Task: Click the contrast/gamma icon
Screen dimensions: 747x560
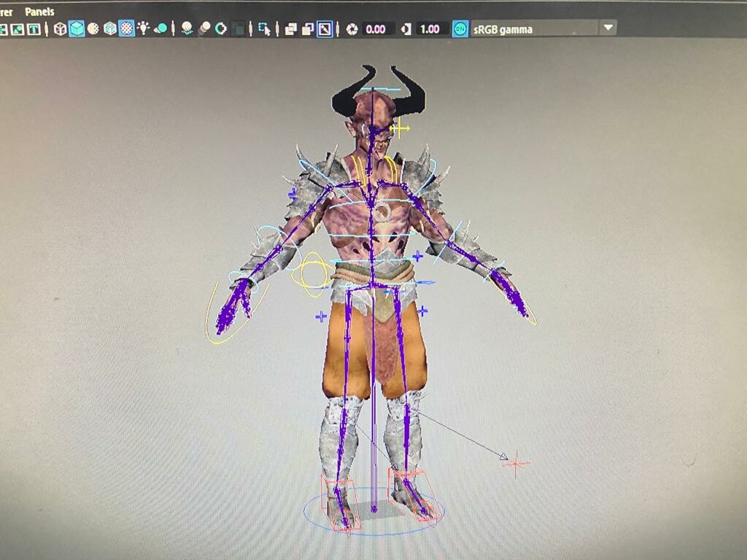Action: tap(406, 29)
